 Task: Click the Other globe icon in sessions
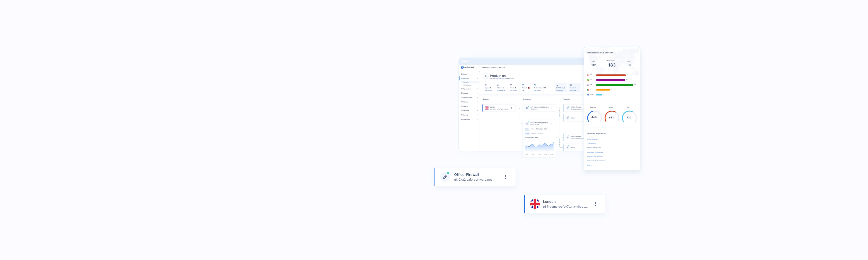[x=588, y=94]
